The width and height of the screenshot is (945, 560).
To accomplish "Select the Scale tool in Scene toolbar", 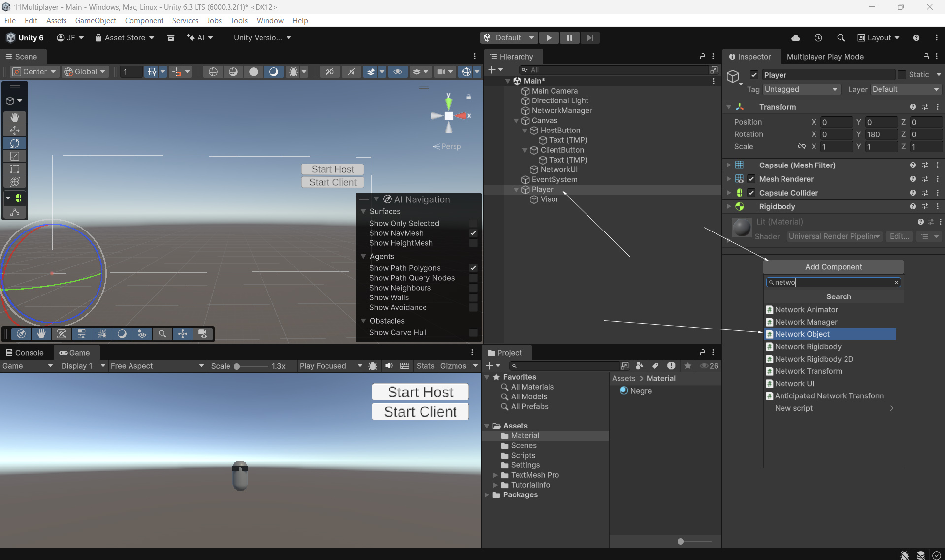I will pos(15,156).
